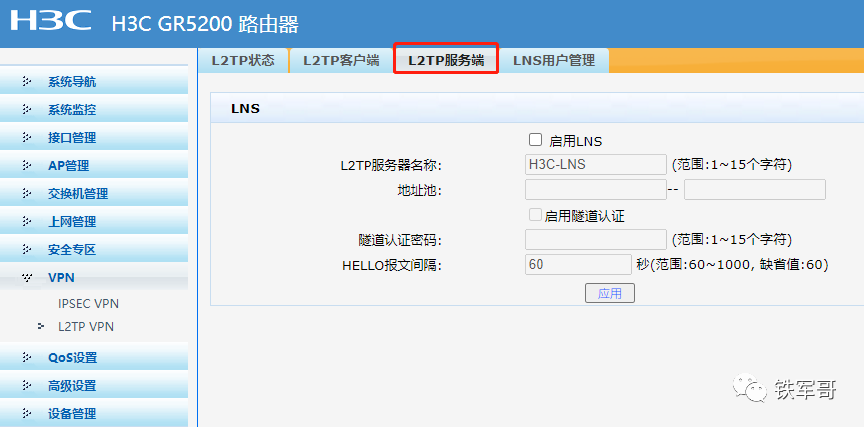This screenshot has width=864, height=427.
Task: Click arrow icon beside 上网管理
Action: [26, 221]
